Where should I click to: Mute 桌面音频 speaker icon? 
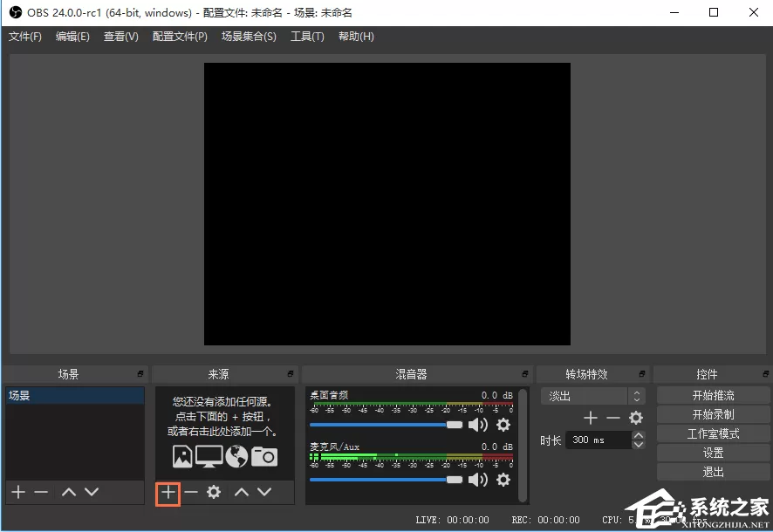[x=478, y=425]
